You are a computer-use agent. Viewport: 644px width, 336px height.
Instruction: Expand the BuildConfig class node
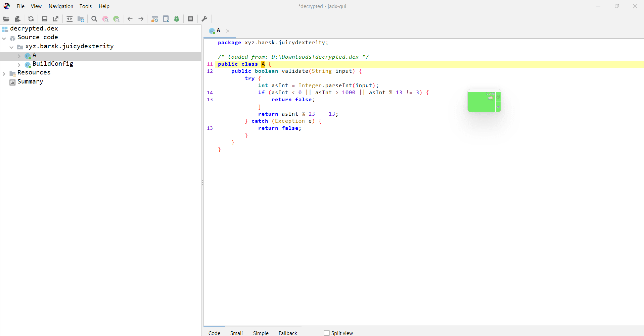pos(19,65)
